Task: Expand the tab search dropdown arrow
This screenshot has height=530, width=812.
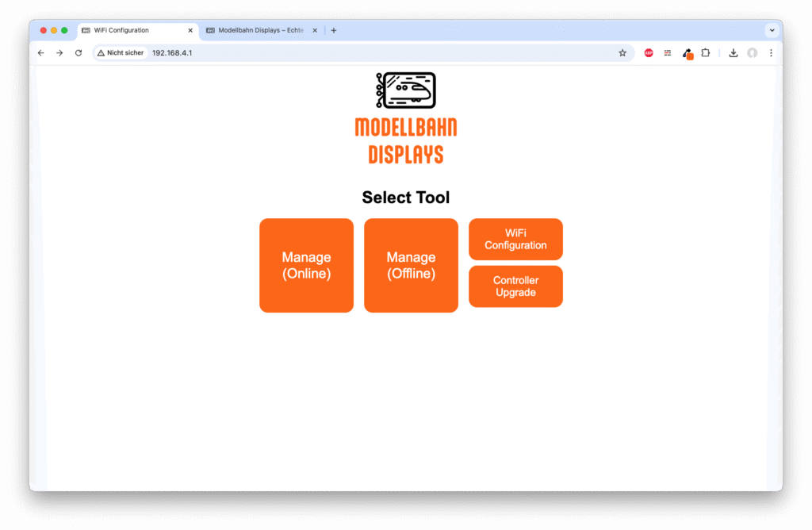Action: (771, 30)
